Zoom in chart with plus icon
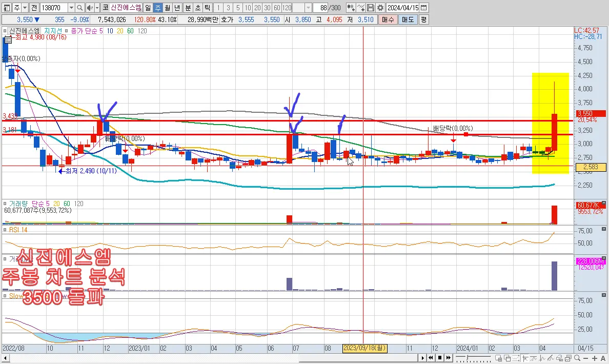The image size is (609, 364). tap(594, 358)
